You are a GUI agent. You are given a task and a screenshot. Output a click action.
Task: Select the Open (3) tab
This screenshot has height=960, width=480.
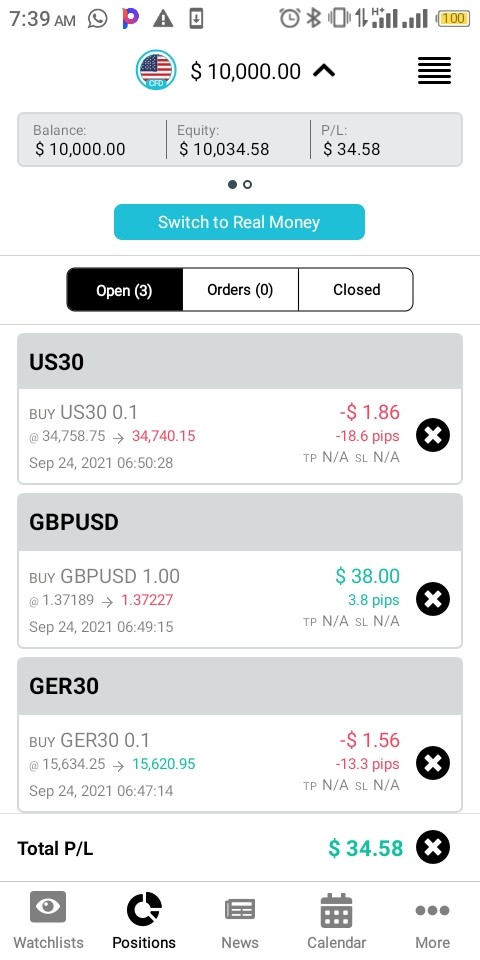click(x=124, y=290)
